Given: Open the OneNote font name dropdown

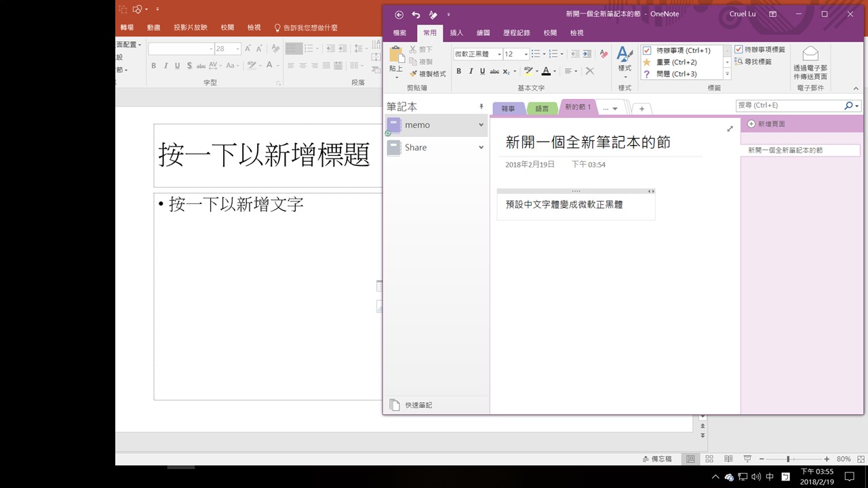Looking at the screenshot, I should click(499, 54).
